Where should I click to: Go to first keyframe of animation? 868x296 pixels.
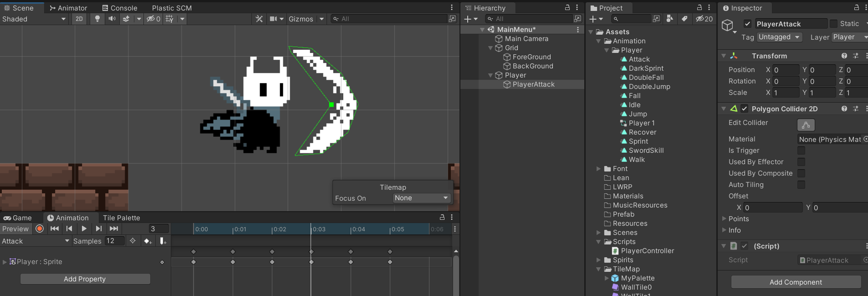click(55, 229)
